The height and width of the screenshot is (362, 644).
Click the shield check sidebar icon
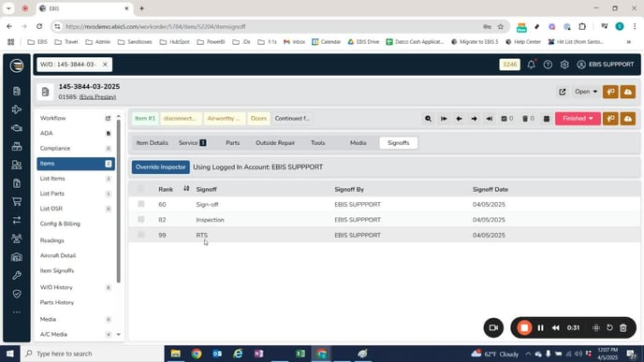click(17, 294)
